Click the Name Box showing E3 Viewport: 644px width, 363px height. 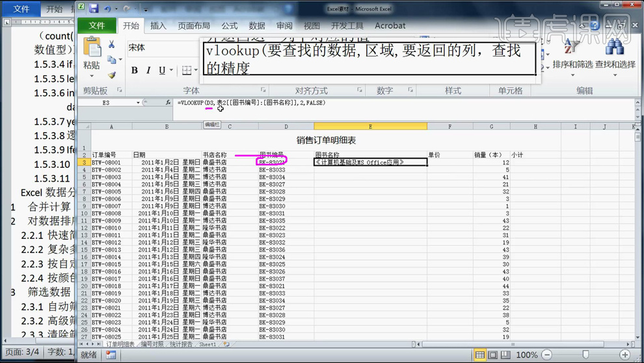[x=106, y=103]
